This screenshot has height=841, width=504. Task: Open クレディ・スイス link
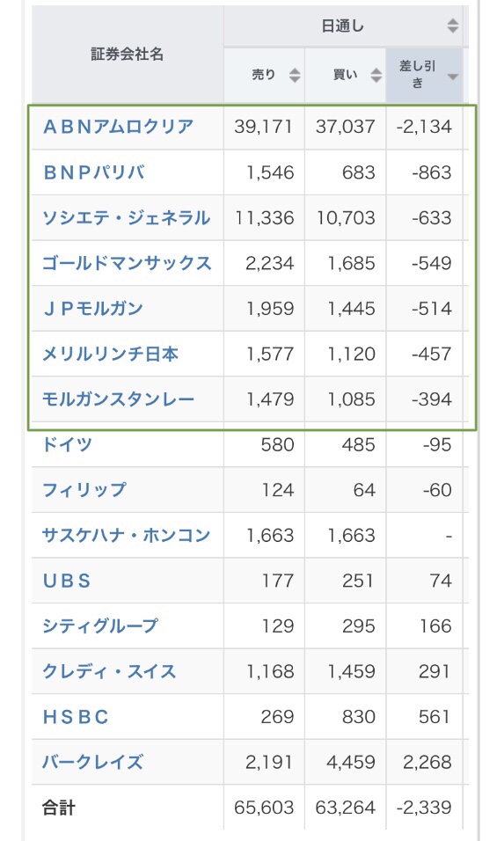click(109, 671)
